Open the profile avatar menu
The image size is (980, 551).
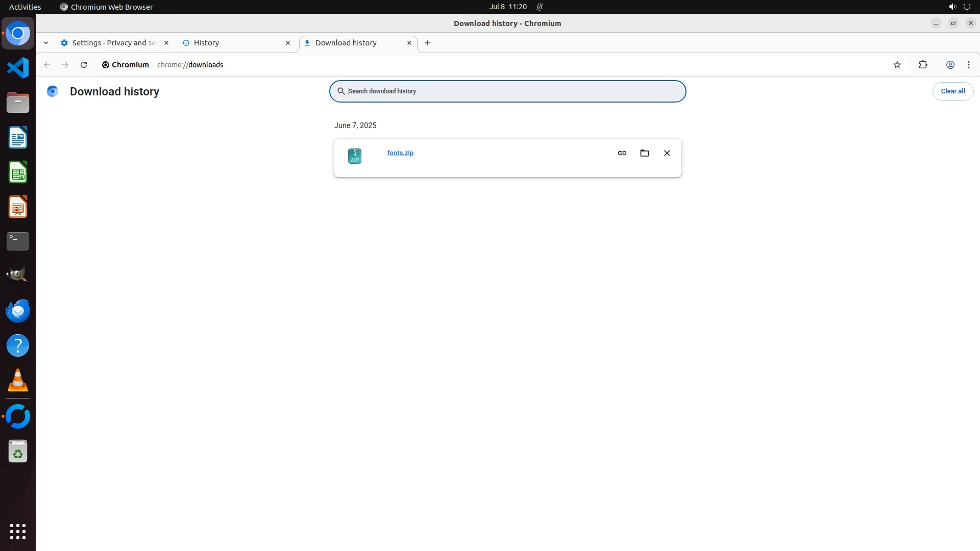(x=950, y=65)
